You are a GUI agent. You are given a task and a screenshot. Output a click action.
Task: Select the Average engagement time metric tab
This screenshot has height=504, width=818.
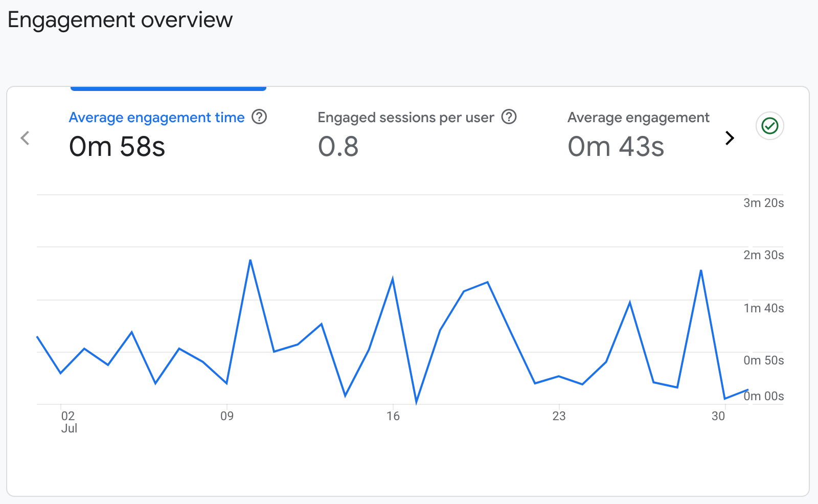coord(156,118)
